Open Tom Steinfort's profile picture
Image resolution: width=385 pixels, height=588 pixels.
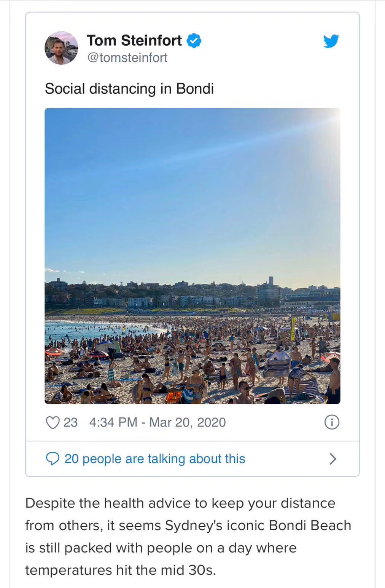61,48
